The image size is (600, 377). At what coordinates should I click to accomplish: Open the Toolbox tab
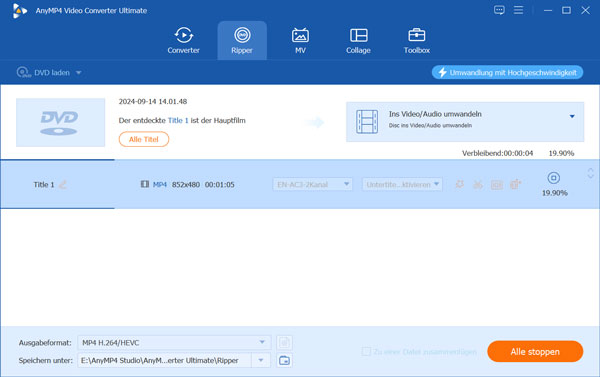tap(417, 41)
